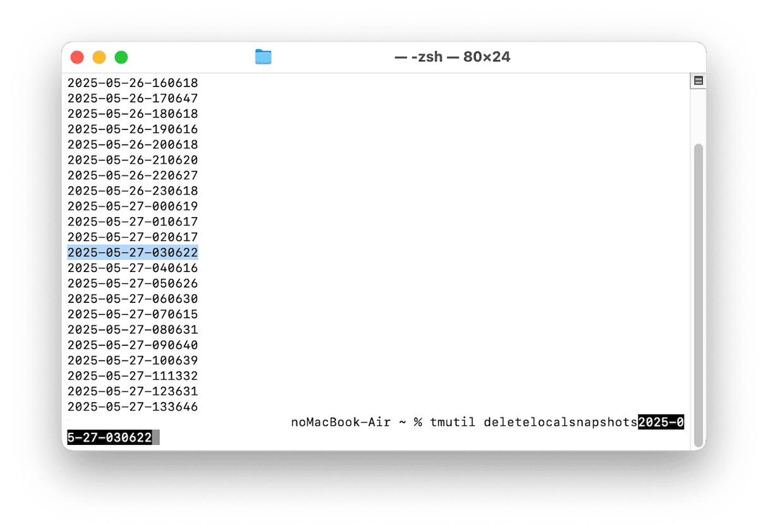The height and width of the screenshot is (532, 768).
Task: Click snapshot entry 2025-05-27-000619
Action: pyautogui.click(x=133, y=206)
